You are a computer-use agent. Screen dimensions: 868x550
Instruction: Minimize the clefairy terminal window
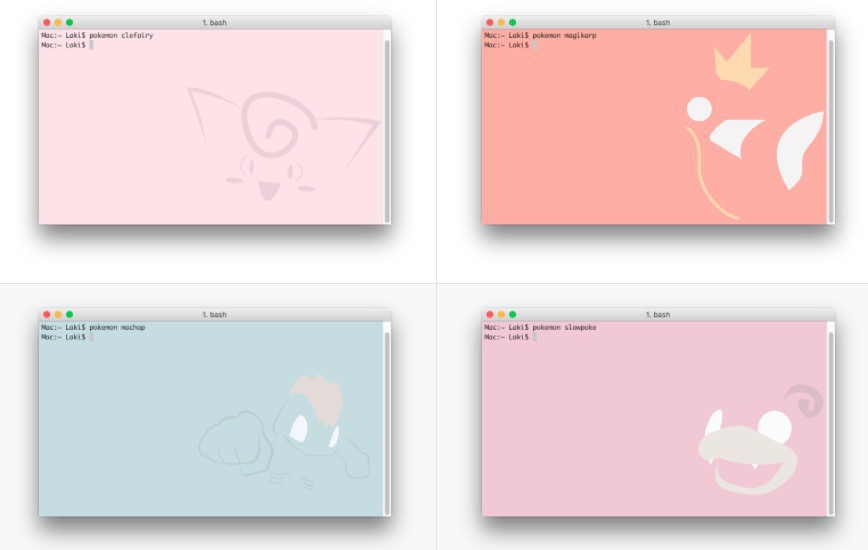58,23
